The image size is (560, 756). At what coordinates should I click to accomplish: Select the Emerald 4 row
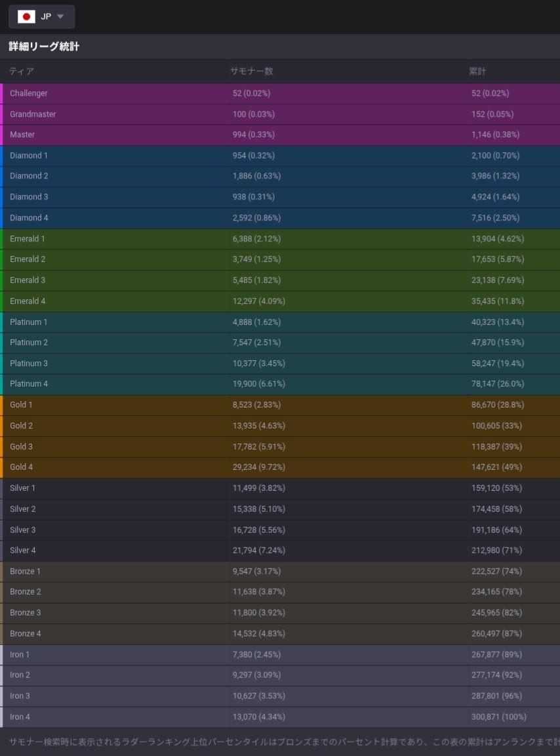[280, 301]
